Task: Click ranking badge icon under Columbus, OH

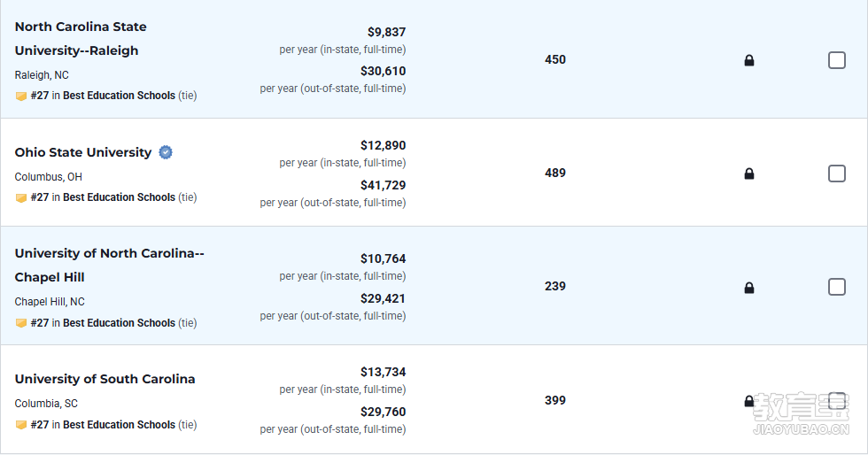Action: click(x=21, y=198)
